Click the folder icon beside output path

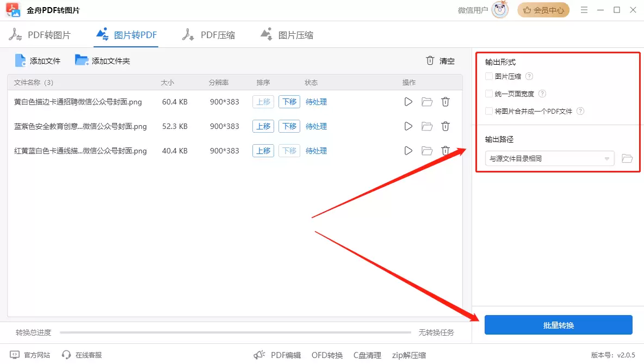point(627,158)
